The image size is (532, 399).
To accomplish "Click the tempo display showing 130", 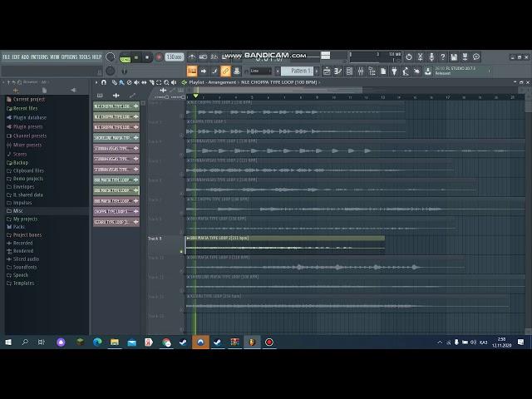I will (175, 57).
